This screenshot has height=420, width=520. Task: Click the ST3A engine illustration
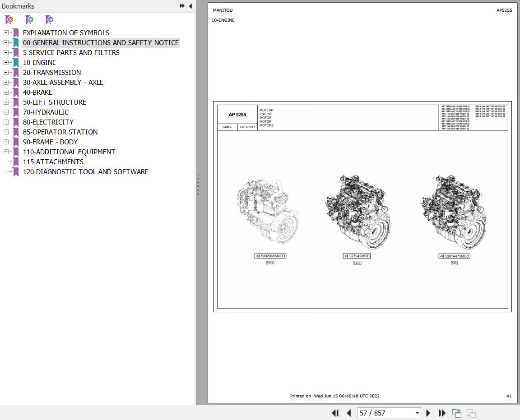coord(268,212)
